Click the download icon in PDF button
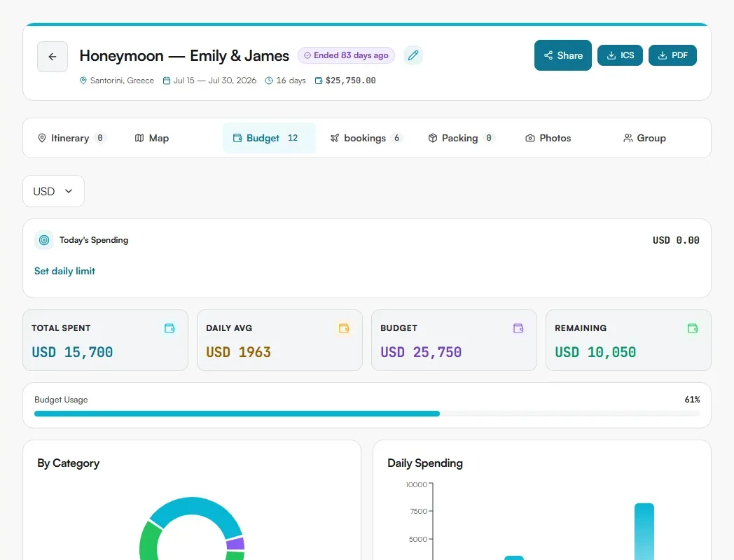This screenshot has width=734, height=560. (x=663, y=55)
